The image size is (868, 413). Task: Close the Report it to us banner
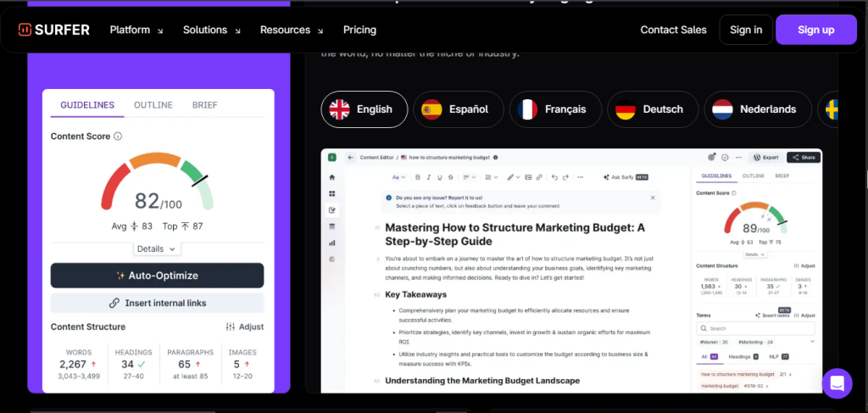click(x=652, y=198)
